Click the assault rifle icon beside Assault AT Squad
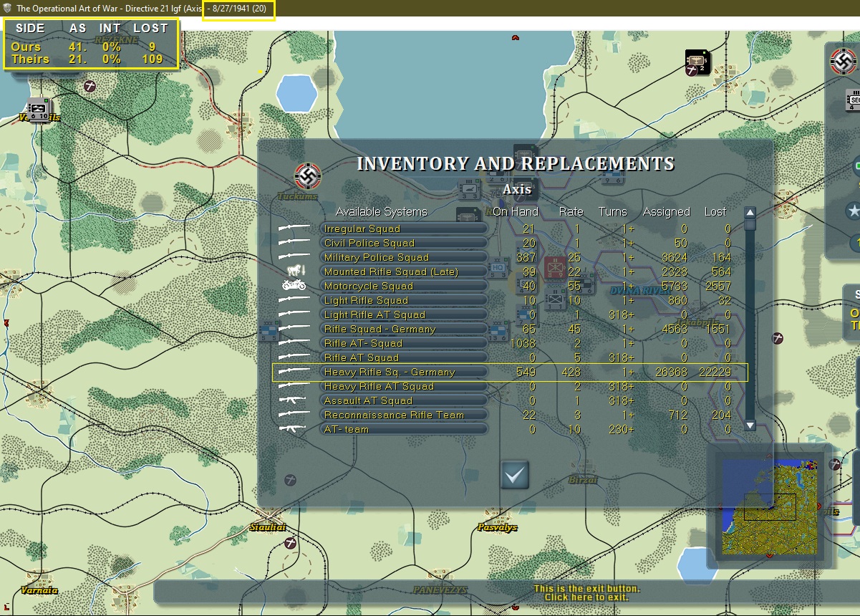Image resolution: width=860 pixels, height=616 pixels. click(x=294, y=400)
